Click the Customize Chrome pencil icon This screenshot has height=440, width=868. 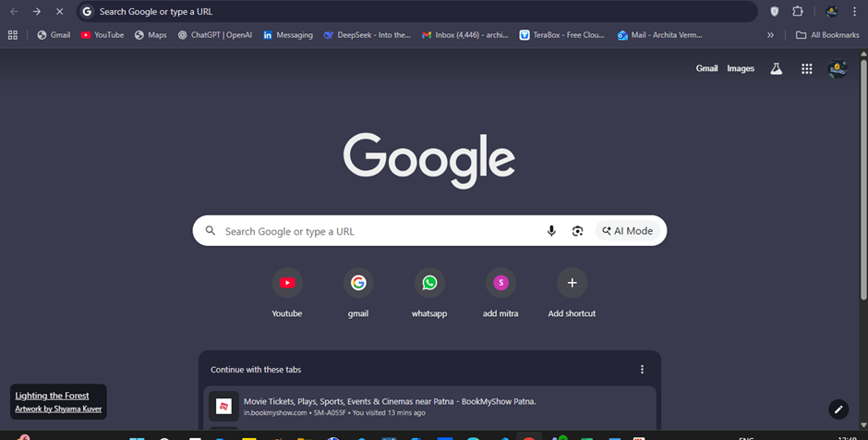(x=838, y=409)
